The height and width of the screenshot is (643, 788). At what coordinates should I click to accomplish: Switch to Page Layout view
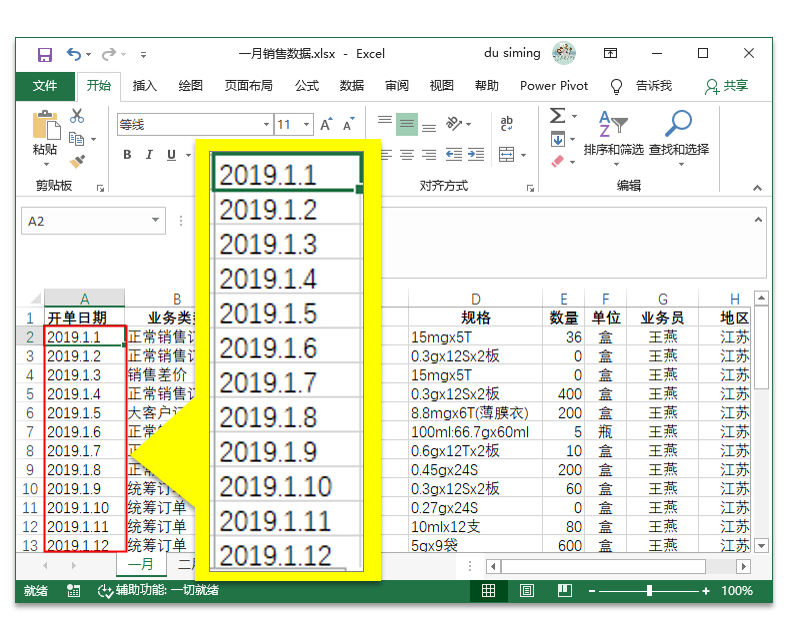(526, 590)
